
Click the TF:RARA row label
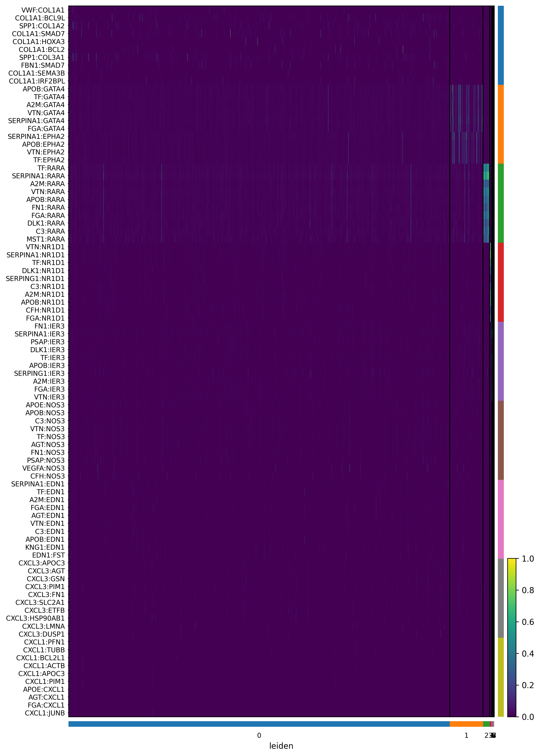click(x=51, y=168)
